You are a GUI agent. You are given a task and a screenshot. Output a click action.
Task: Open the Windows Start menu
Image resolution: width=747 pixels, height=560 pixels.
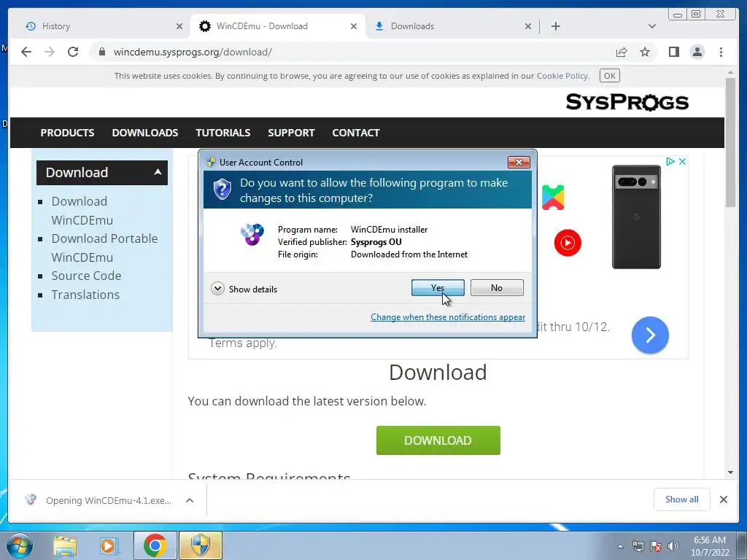(x=19, y=545)
